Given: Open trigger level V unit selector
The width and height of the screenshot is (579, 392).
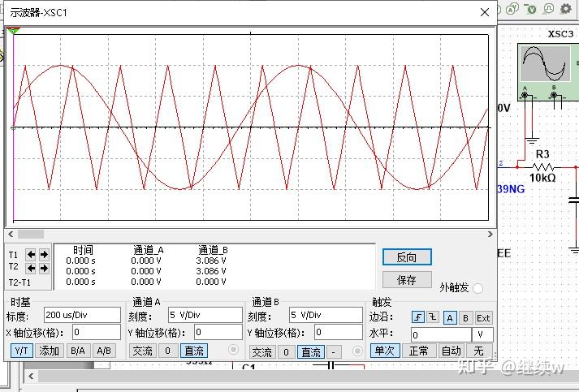Looking at the screenshot, I should (x=482, y=335).
